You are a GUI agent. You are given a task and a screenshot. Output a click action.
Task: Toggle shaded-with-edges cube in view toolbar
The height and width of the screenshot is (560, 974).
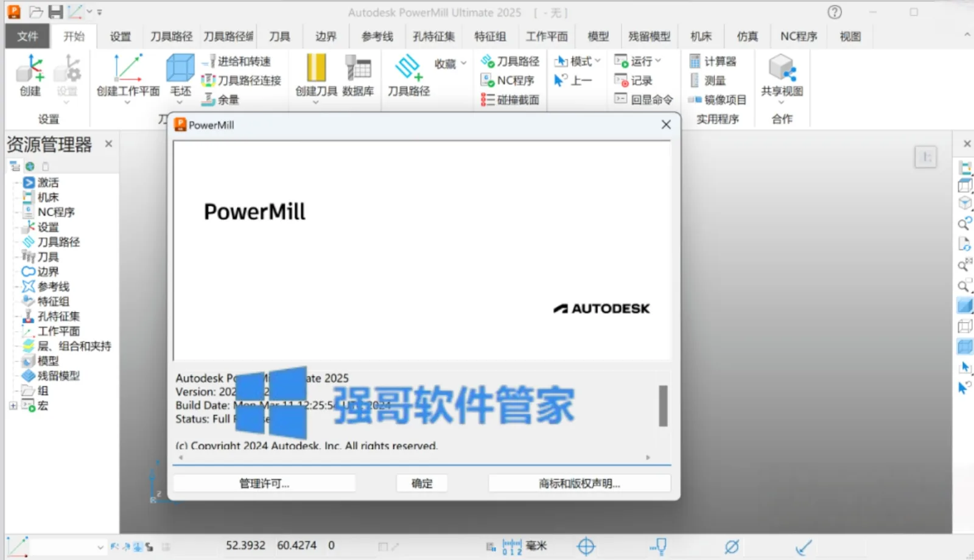pyautogui.click(x=965, y=347)
